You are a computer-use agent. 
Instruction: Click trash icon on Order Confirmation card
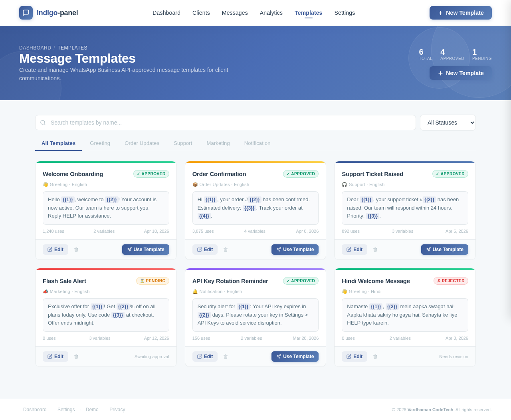(226, 250)
